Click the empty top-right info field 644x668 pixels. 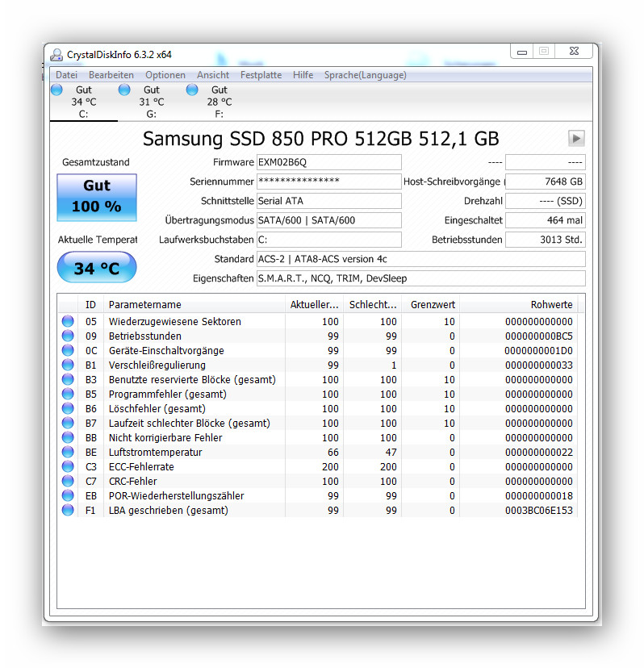click(546, 162)
